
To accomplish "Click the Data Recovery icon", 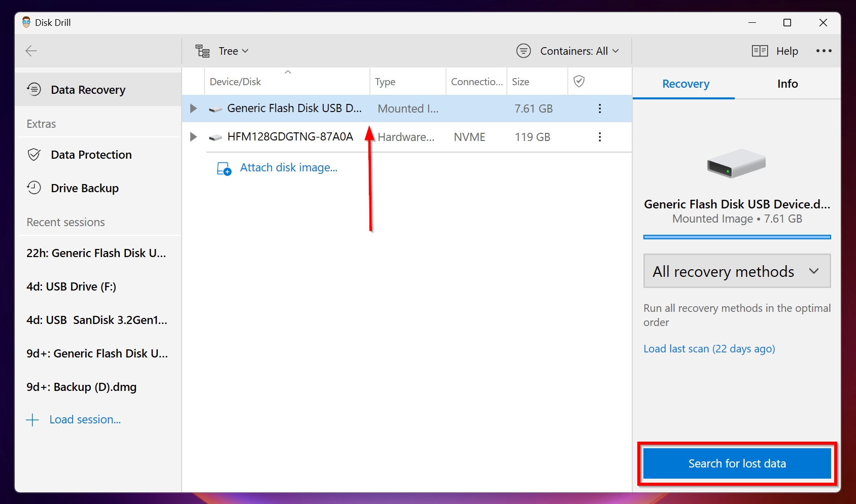I will coord(34,89).
